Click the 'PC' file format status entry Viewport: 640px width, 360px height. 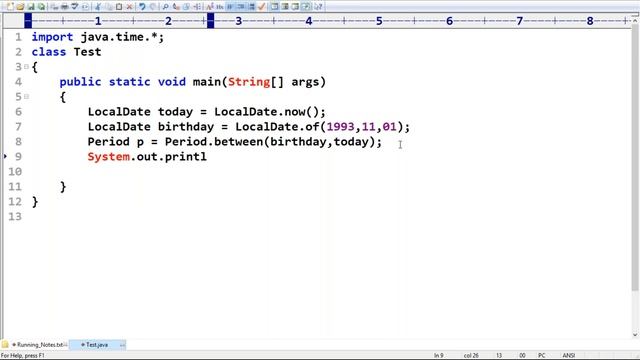tap(541, 356)
